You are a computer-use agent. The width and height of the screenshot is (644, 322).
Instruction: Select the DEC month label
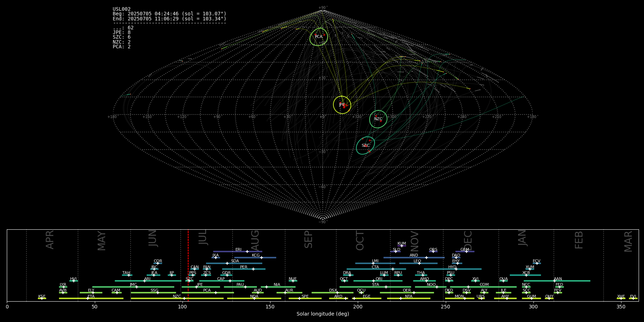point(468,240)
